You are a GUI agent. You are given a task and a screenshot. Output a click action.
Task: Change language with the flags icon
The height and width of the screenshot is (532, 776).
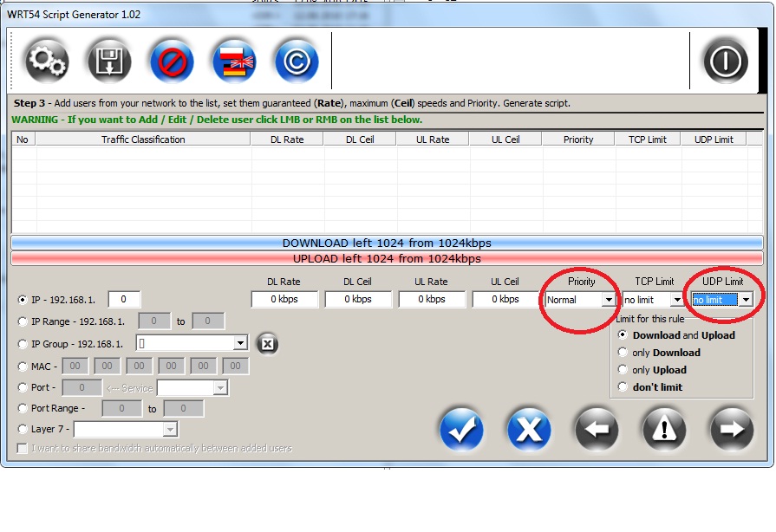click(x=234, y=62)
